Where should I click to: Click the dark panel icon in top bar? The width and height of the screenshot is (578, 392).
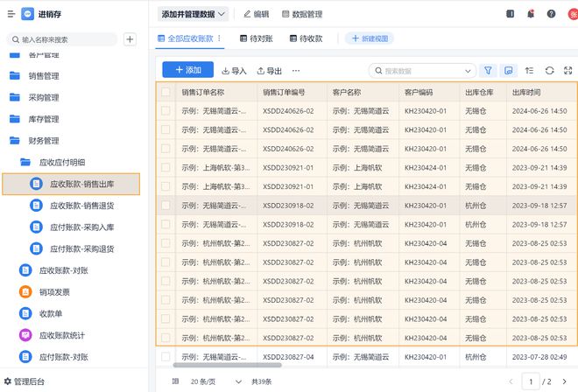pyautogui.click(x=511, y=14)
